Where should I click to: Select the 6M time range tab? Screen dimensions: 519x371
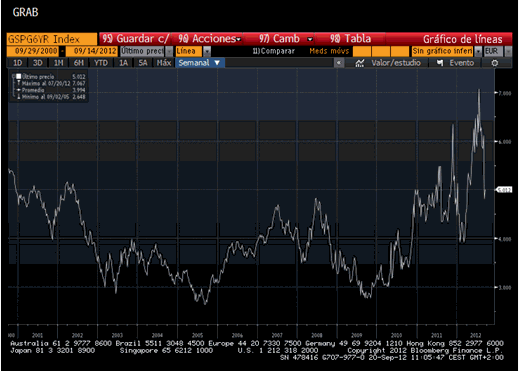pyautogui.click(x=79, y=63)
